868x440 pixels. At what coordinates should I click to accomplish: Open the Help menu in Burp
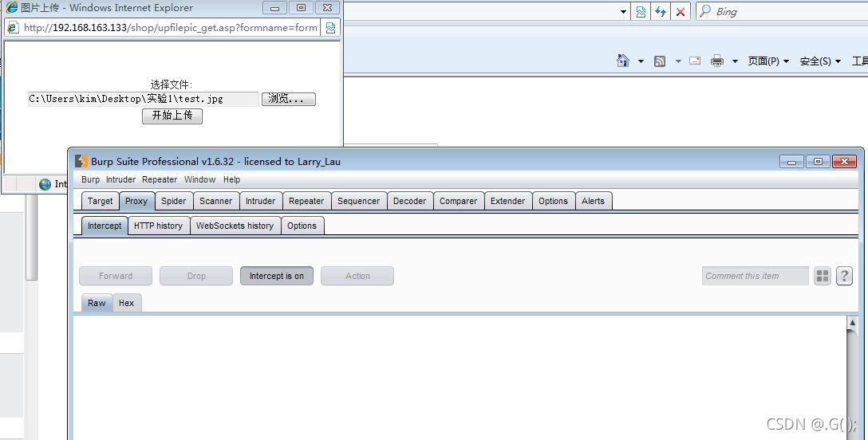pyautogui.click(x=232, y=179)
